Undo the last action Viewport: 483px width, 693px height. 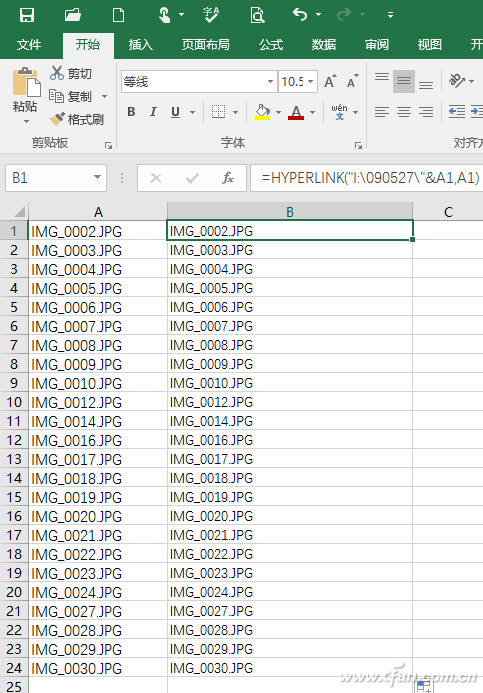tap(300, 15)
